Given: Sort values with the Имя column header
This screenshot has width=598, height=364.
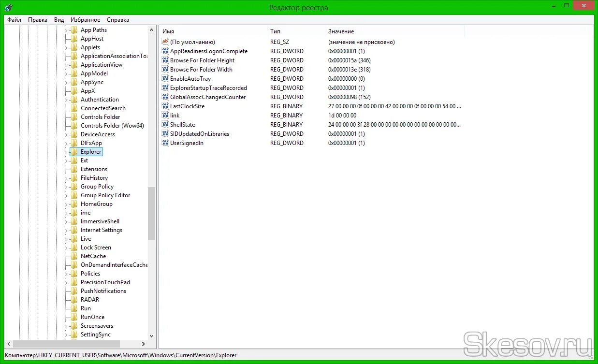Looking at the screenshot, I should point(213,31).
